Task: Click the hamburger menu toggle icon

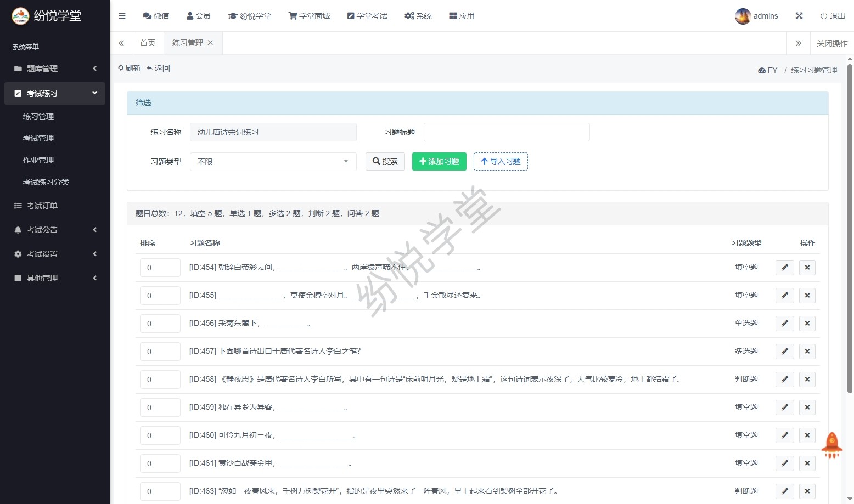Action: coord(122,16)
